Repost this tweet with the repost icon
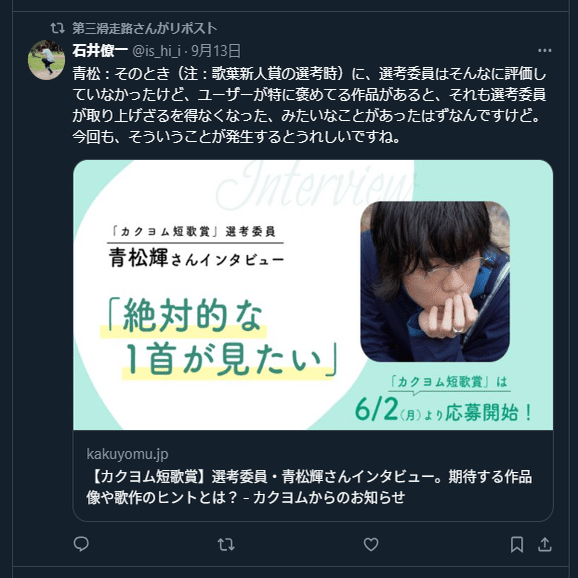This screenshot has width=578, height=578. tap(226, 544)
